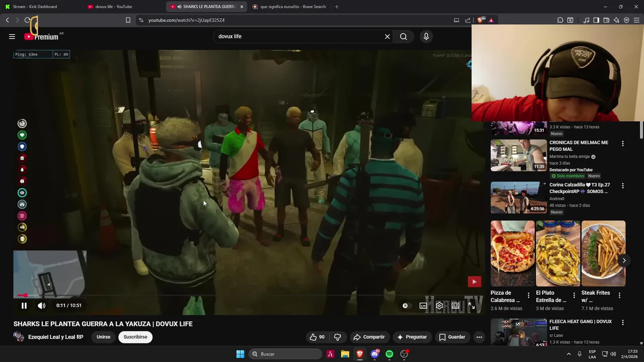Dislike the video
This screenshot has width=644, height=362.
pyautogui.click(x=338, y=337)
